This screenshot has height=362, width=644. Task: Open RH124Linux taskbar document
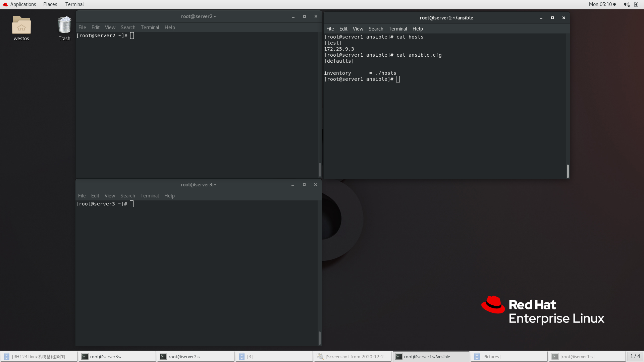(x=39, y=357)
